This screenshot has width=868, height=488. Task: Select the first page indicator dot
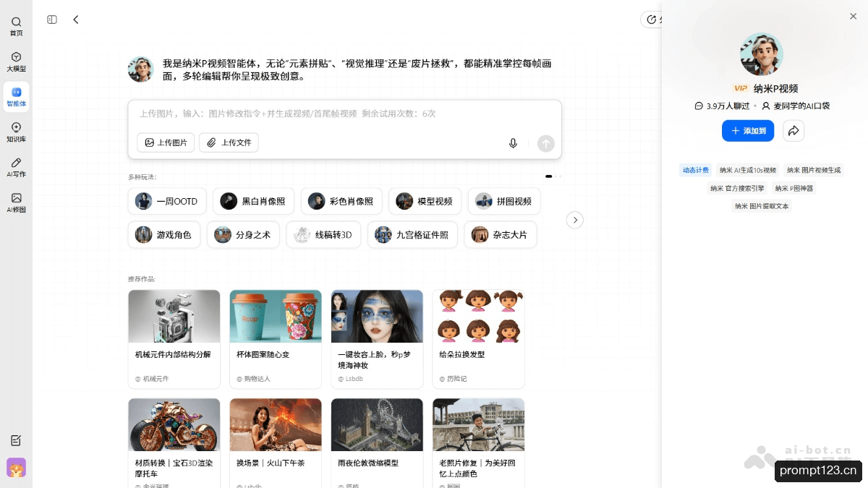[x=549, y=176]
